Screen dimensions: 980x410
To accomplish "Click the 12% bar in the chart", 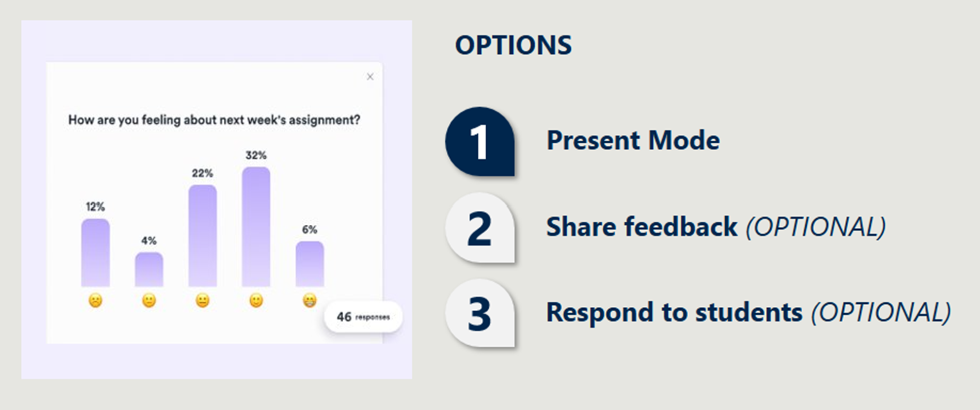I will (x=95, y=252).
